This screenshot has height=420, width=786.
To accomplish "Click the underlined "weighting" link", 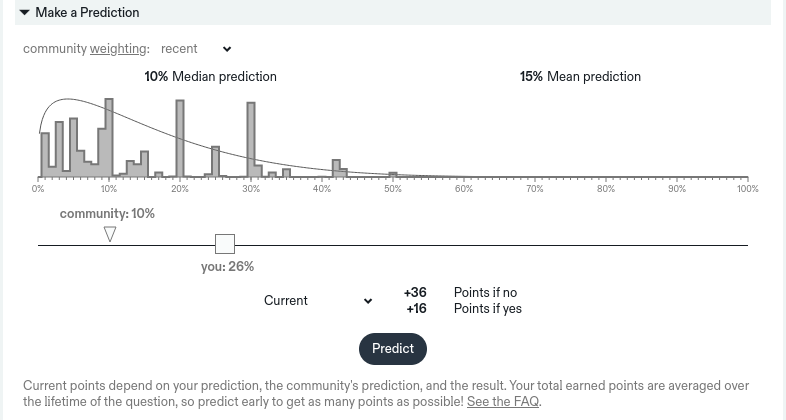I will (x=118, y=49).
